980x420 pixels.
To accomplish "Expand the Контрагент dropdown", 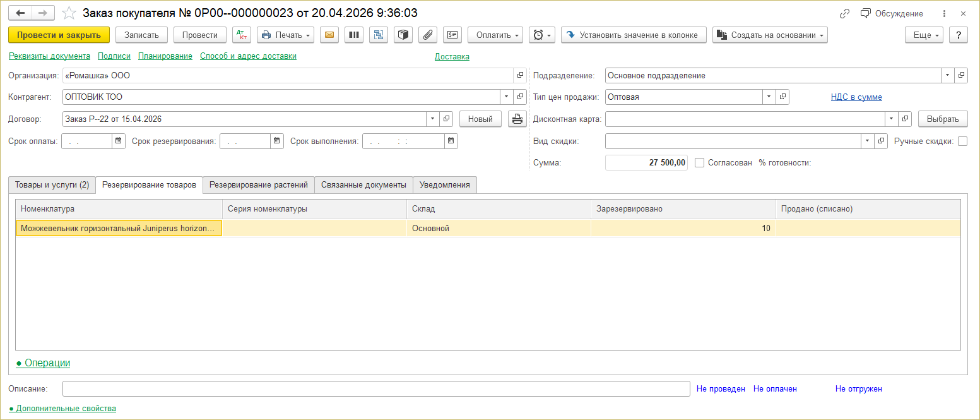I will coord(506,97).
